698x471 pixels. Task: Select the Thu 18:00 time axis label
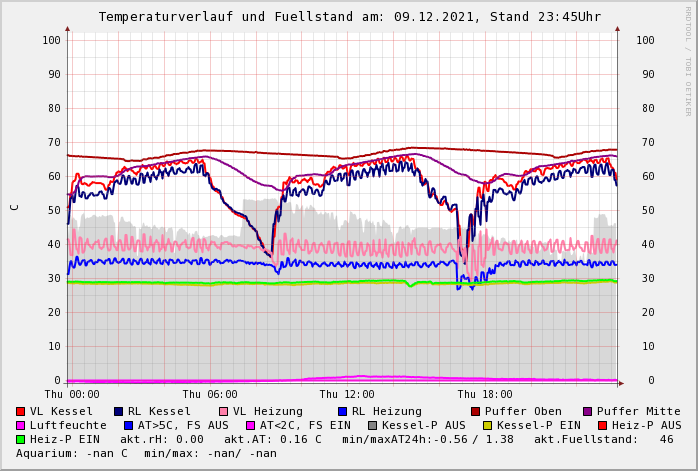pos(485,395)
